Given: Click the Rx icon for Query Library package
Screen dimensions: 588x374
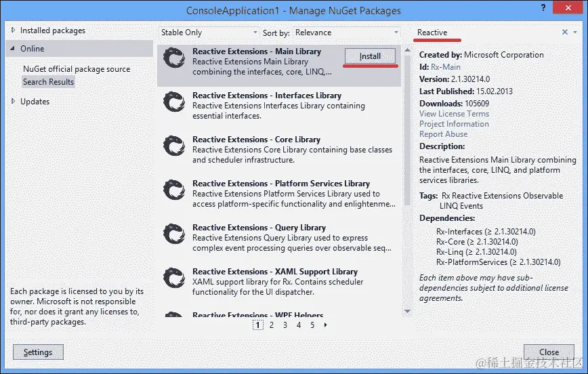Looking at the screenshot, I should point(174,234).
